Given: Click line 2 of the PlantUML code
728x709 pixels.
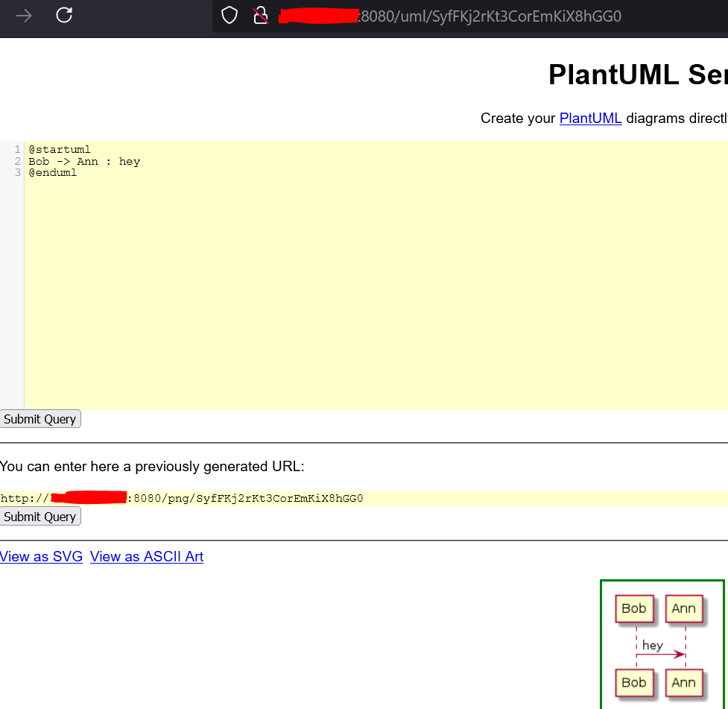Looking at the screenshot, I should click(84, 161).
